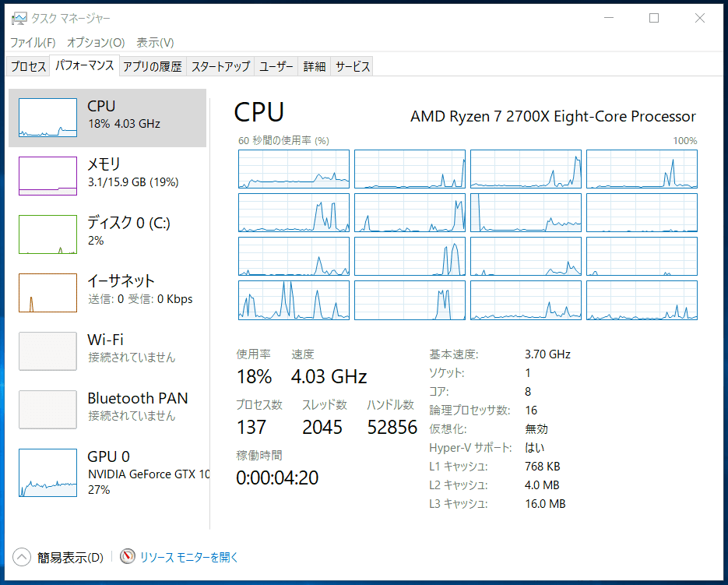Open the GPU 0 NVIDIA GeForce graph icon
728x585 pixels.
tap(47, 473)
